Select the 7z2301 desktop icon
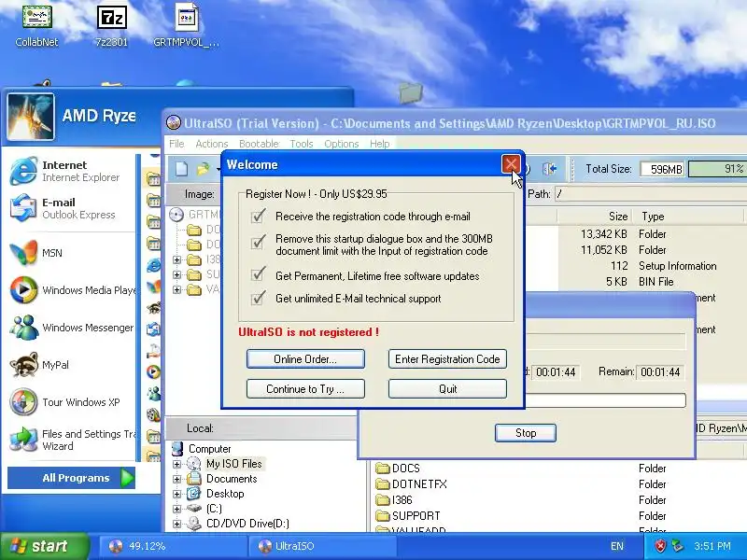This screenshot has width=747, height=560. tap(111, 26)
